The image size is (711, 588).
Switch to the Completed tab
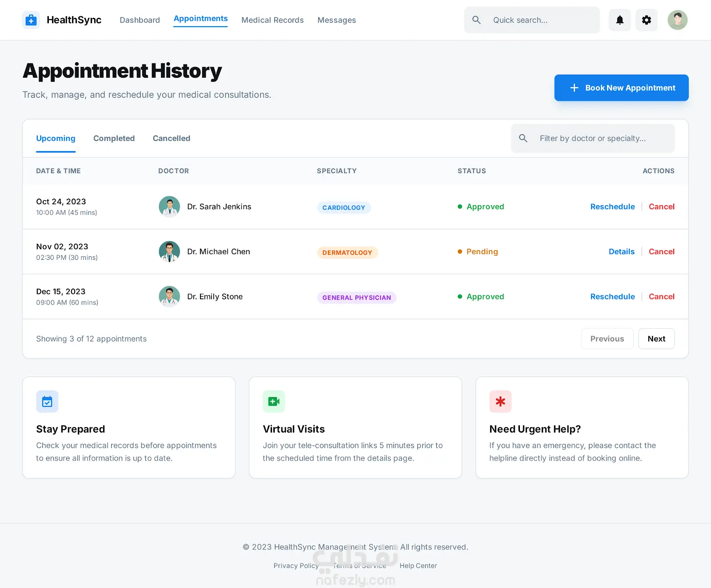pyautogui.click(x=114, y=139)
